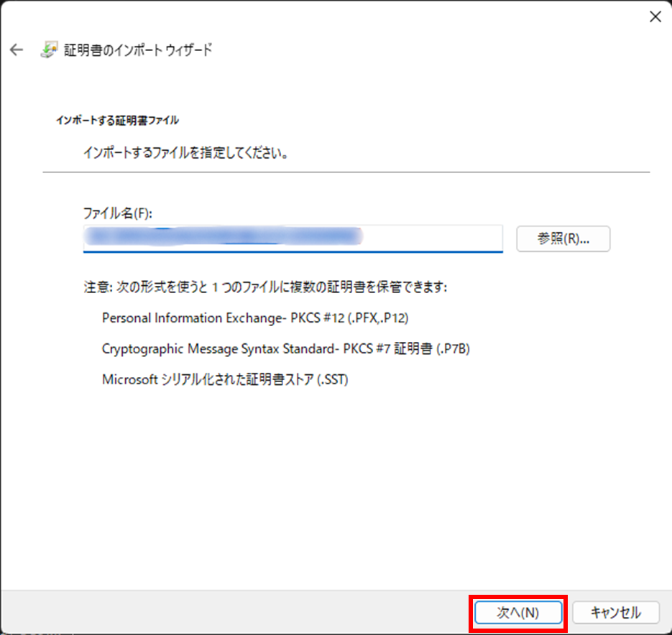Click the empty title bar area left of close
This screenshot has height=635, width=672.
click(x=359, y=17)
